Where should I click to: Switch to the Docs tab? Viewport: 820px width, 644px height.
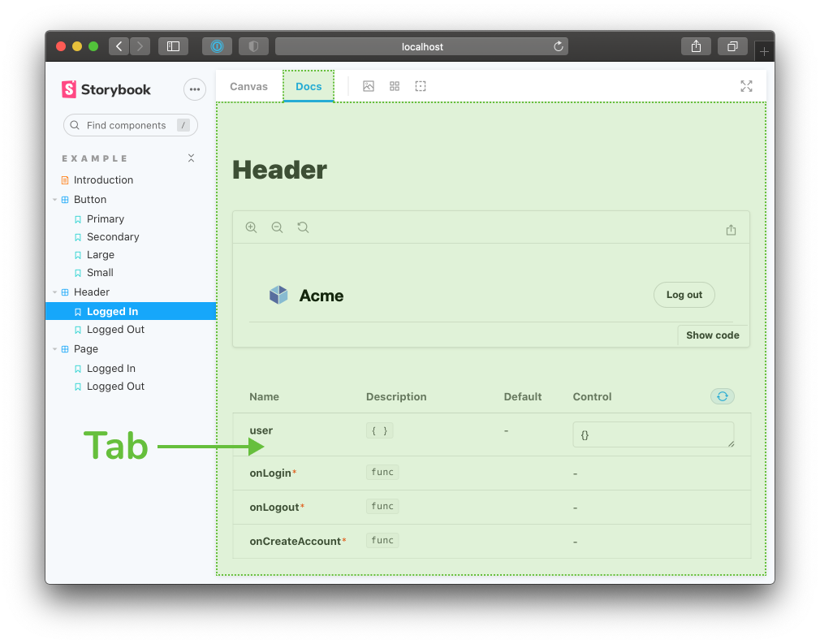[x=309, y=86]
